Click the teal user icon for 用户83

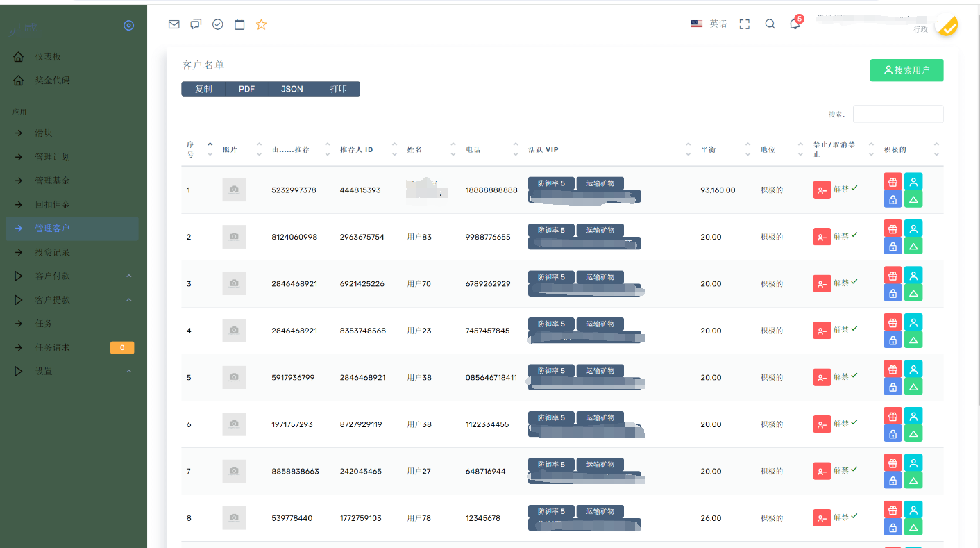913,229
